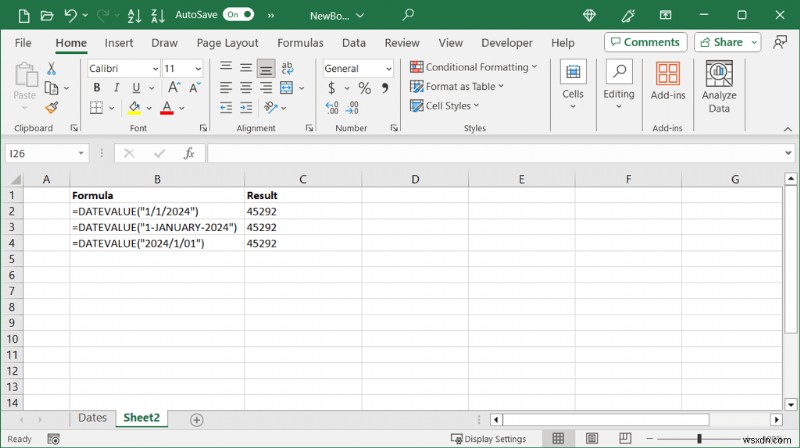Open the File menu tab

[x=23, y=43]
